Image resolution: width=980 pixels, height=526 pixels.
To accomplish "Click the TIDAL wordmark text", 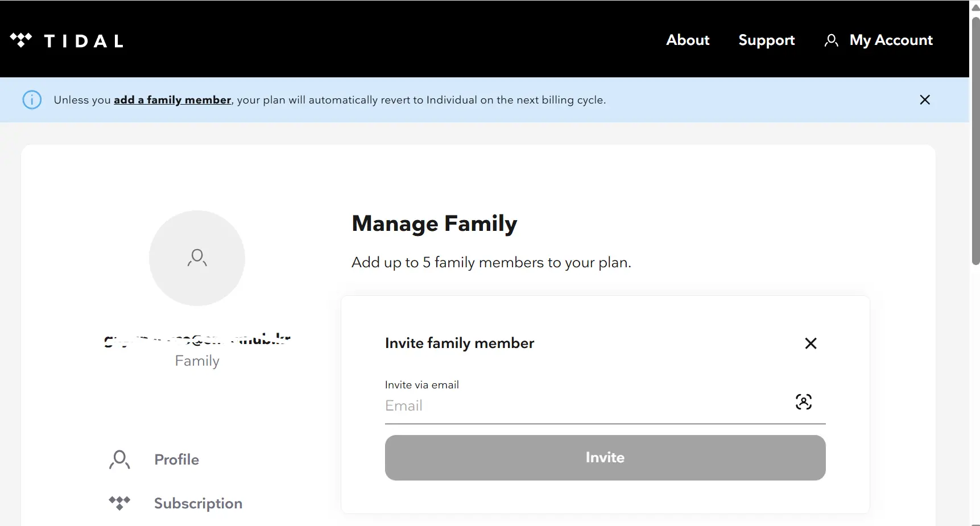I will 84,41.
